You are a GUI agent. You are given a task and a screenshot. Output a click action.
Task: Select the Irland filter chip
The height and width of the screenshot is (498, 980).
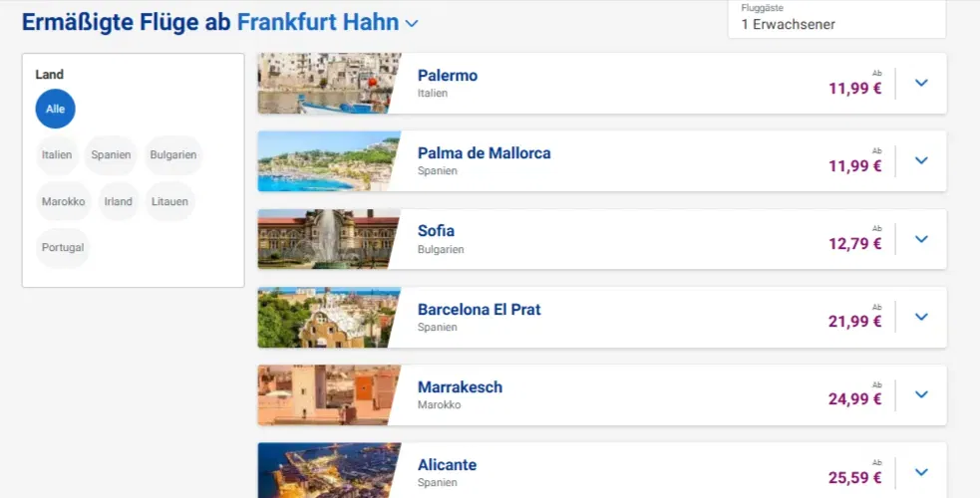[x=119, y=202]
